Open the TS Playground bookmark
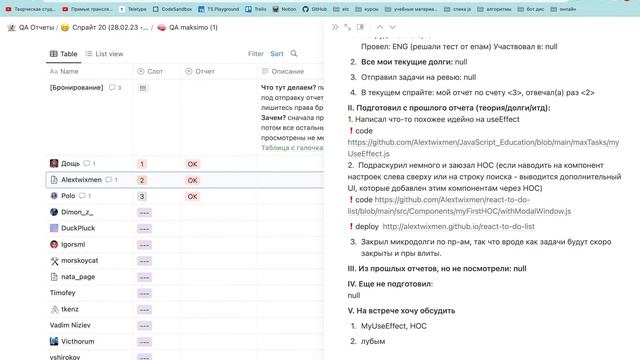640x360 pixels. [218, 9]
